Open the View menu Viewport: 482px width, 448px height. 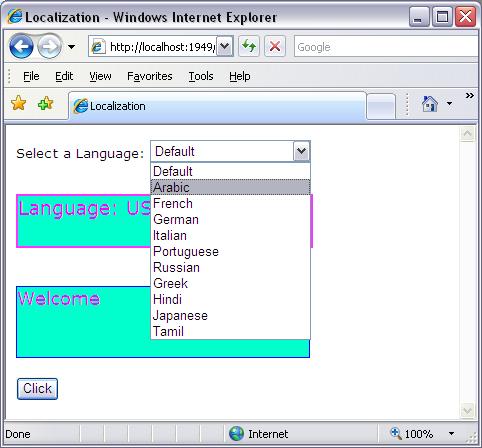tap(100, 76)
